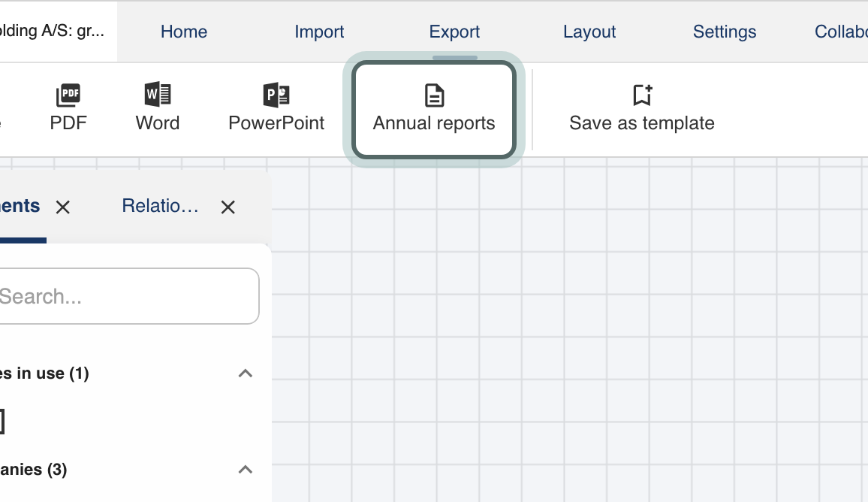Open the Home ribbon tab
The width and height of the screenshot is (868, 502).
point(184,32)
